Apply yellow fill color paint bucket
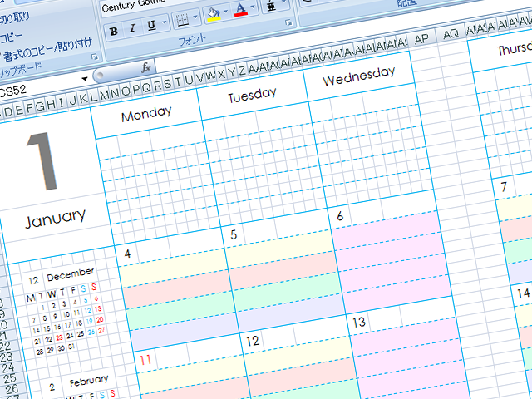 (214, 15)
